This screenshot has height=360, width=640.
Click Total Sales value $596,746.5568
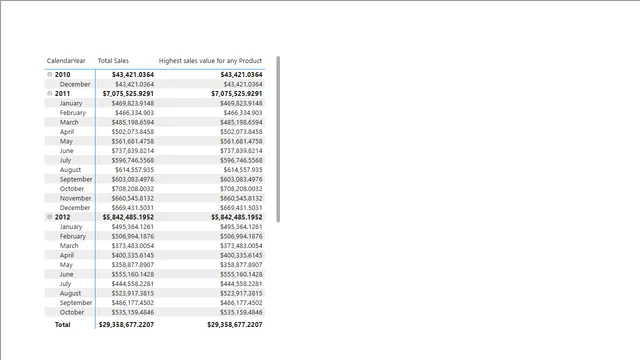tap(133, 160)
